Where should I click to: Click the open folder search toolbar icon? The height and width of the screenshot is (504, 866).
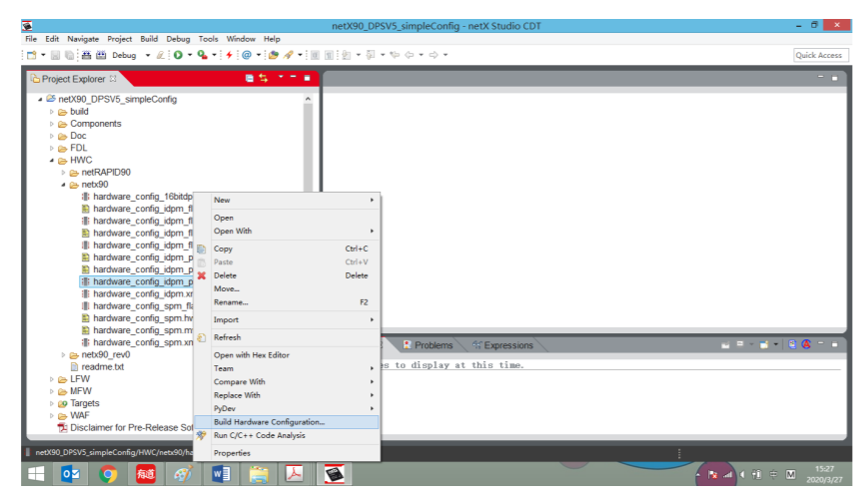point(274,55)
